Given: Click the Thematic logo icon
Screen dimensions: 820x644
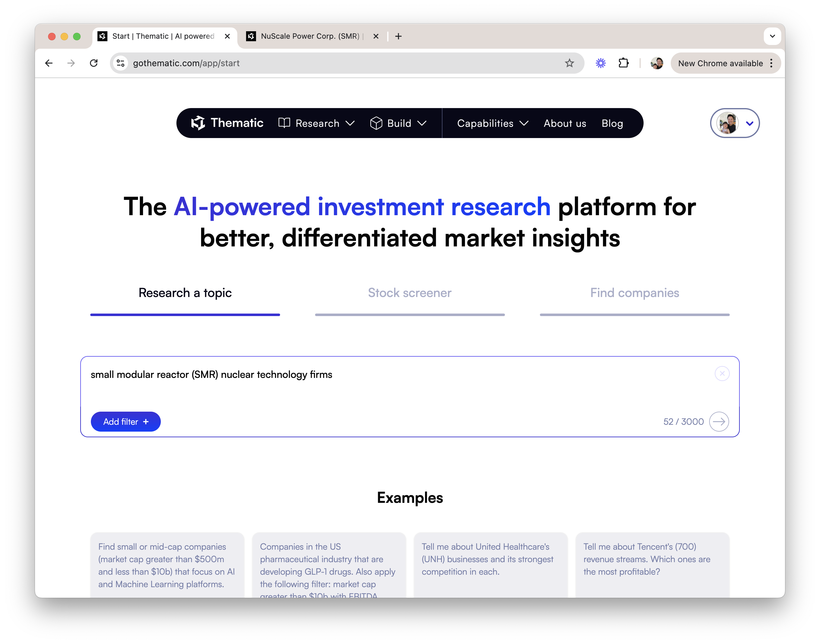Looking at the screenshot, I should point(198,123).
